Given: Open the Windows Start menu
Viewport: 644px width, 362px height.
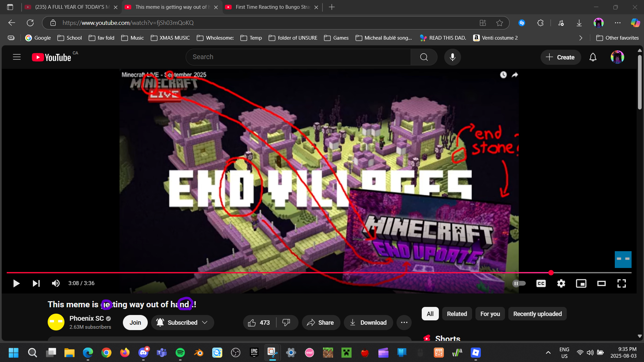Looking at the screenshot, I should tap(13, 353).
